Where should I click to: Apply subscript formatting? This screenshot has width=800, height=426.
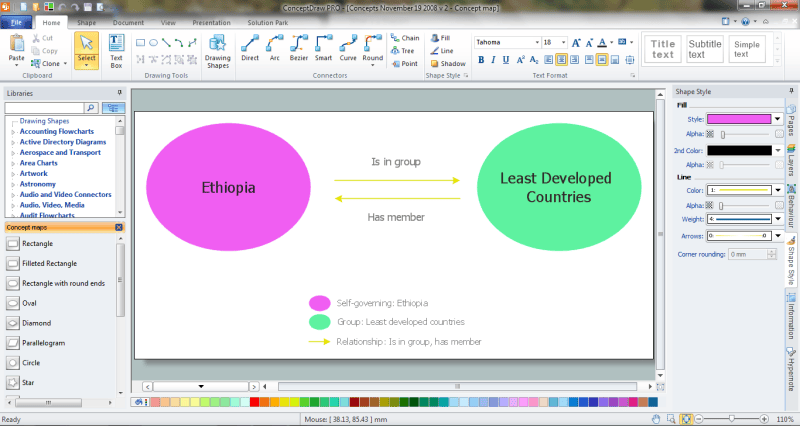click(x=534, y=60)
